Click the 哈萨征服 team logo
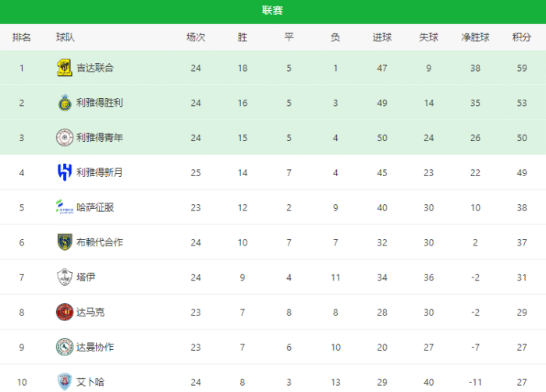Viewport: 546px width, 392px height. (x=65, y=207)
